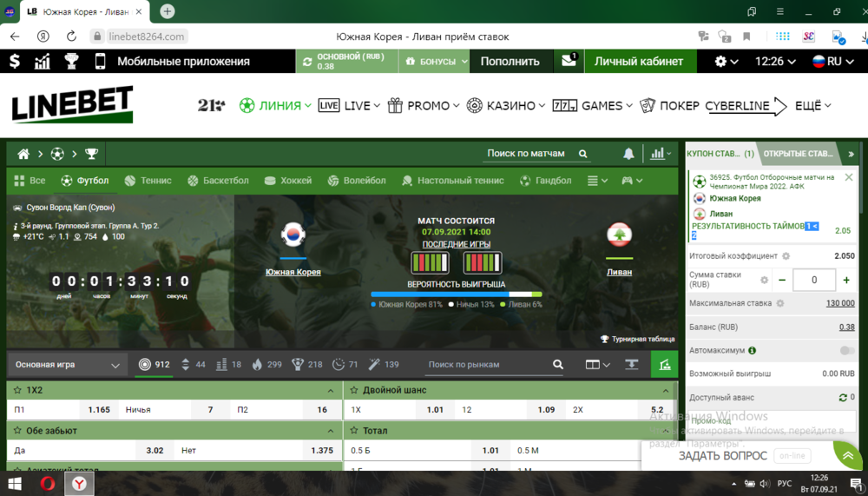Click the LINEBET logo

click(72, 104)
